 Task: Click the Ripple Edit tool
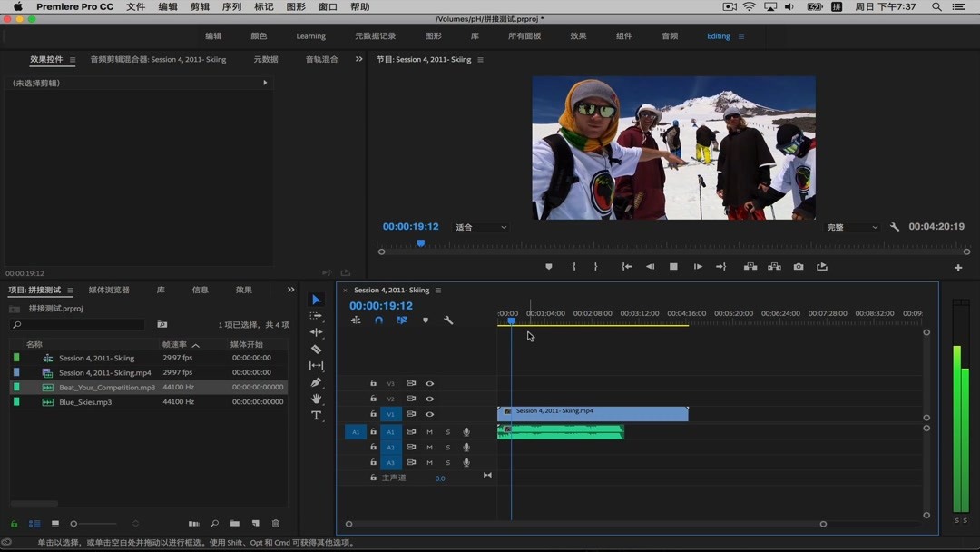(x=316, y=332)
